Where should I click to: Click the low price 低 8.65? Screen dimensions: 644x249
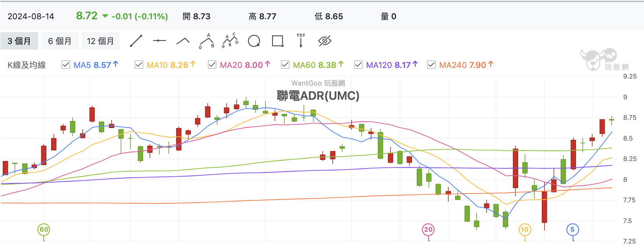pyautogui.click(x=329, y=16)
